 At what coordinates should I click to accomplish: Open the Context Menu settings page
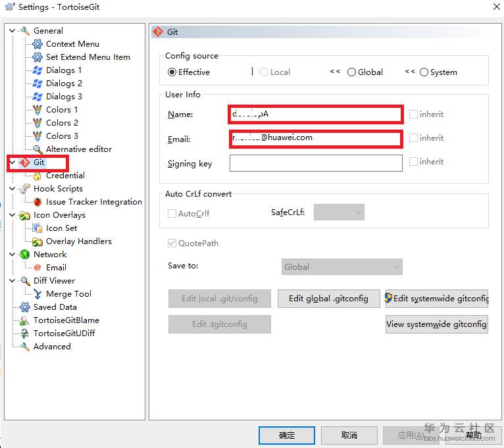(72, 44)
